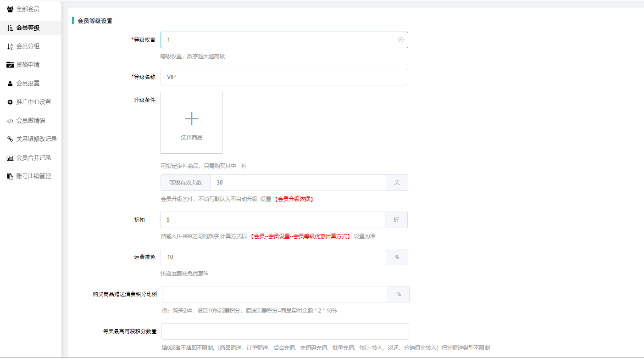The width and height of the screenshot is (644, 358).
Task: Click the 等级有效天数 input field
Action: pyautogui.click(x=298, y=183)
